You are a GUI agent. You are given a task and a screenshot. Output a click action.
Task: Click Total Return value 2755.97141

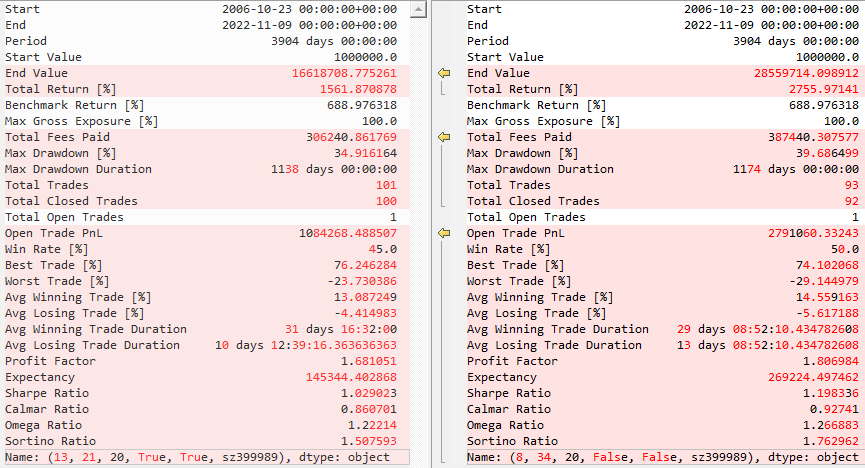click(x=824, y=89)
